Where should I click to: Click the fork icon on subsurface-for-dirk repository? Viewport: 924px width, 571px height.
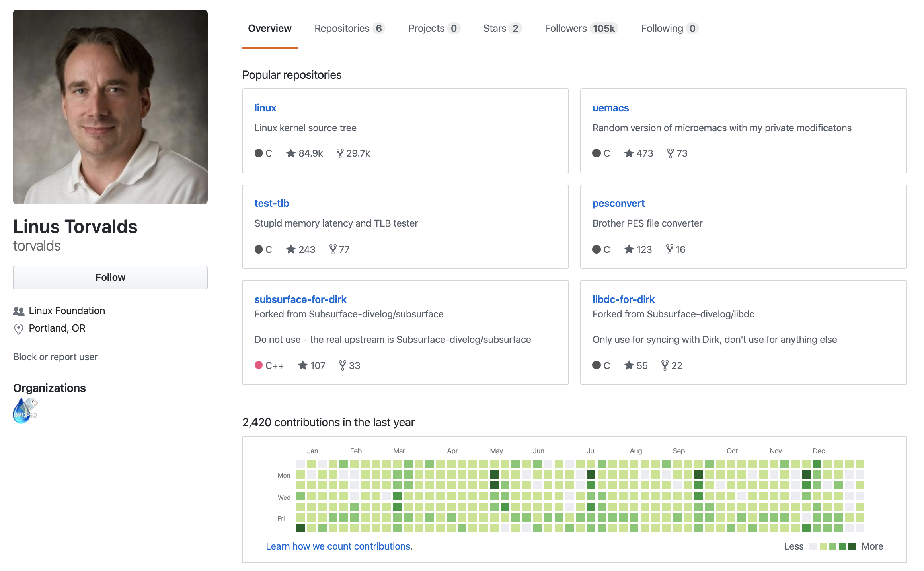[342, 365]
